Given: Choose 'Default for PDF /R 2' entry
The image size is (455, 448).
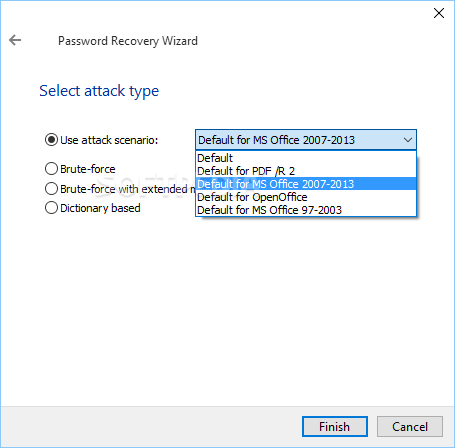Looking at the screenshot, I should click(x=306, y=171).
